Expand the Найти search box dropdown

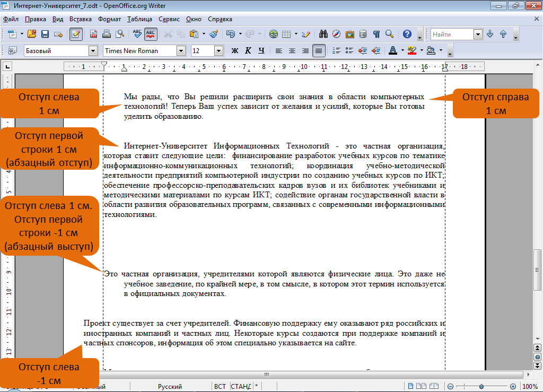tap(478, 34)
